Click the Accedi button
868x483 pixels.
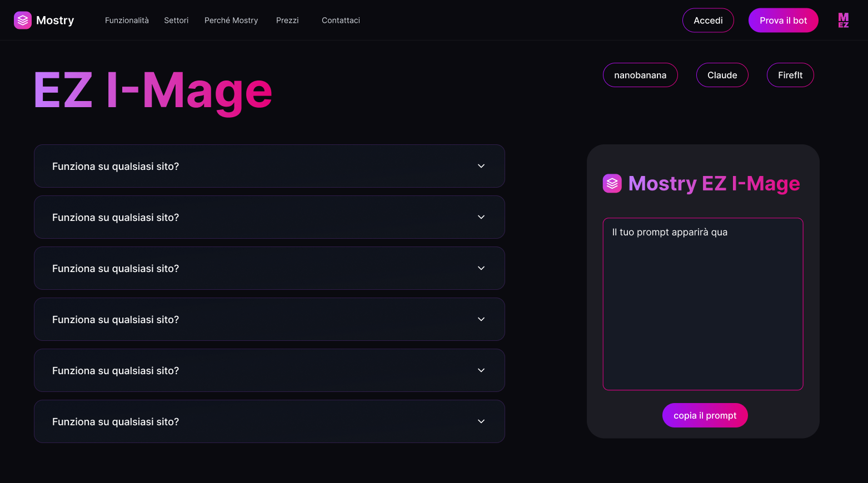708,21
